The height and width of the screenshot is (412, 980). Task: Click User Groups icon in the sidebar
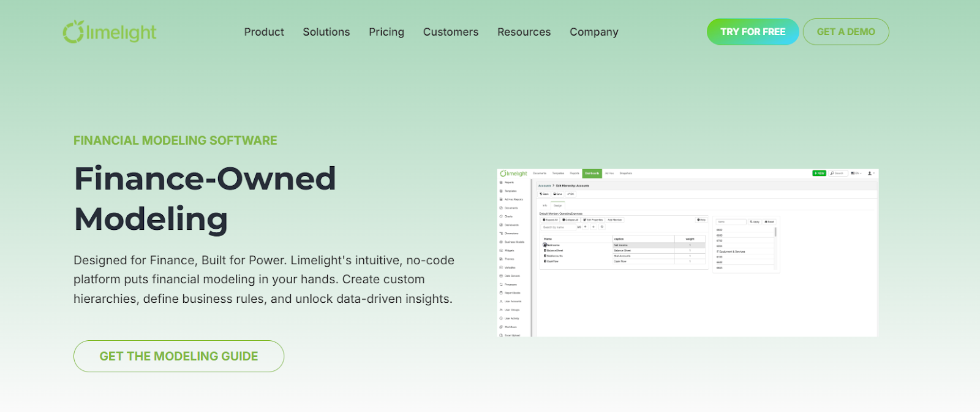point(502,310)
